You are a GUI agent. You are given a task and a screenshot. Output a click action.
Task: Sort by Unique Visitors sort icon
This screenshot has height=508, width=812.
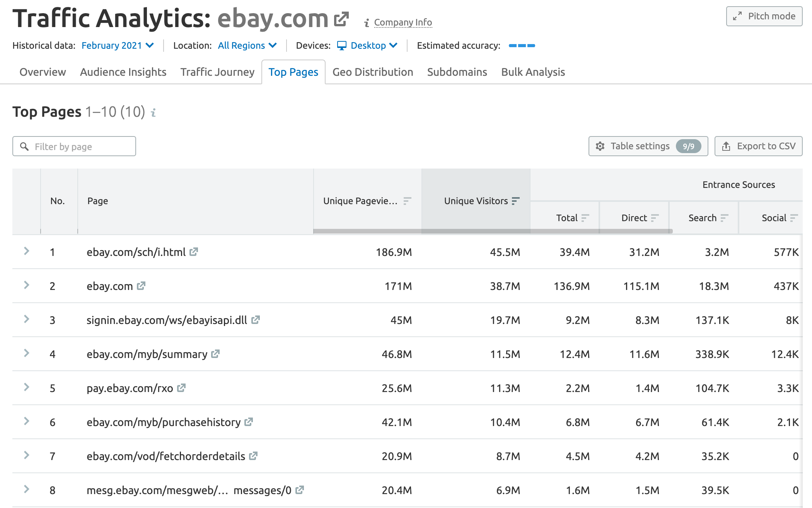click(515, 201)
